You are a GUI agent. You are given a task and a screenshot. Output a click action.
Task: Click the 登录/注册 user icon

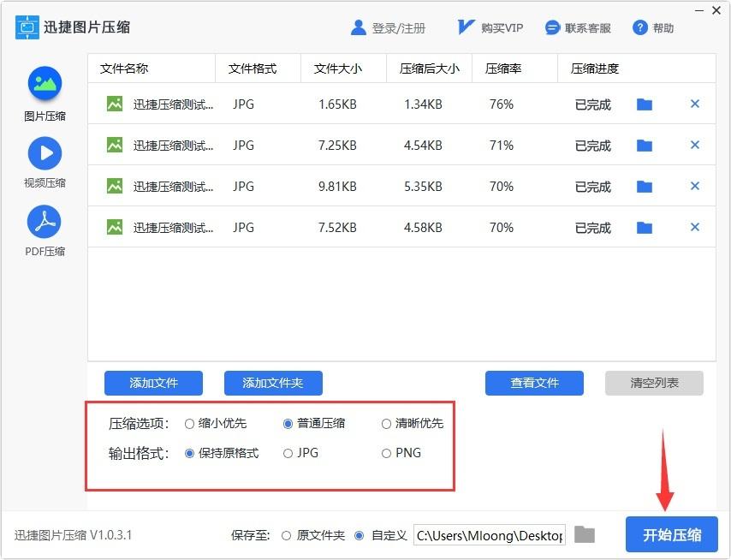[x=358, y=28]
